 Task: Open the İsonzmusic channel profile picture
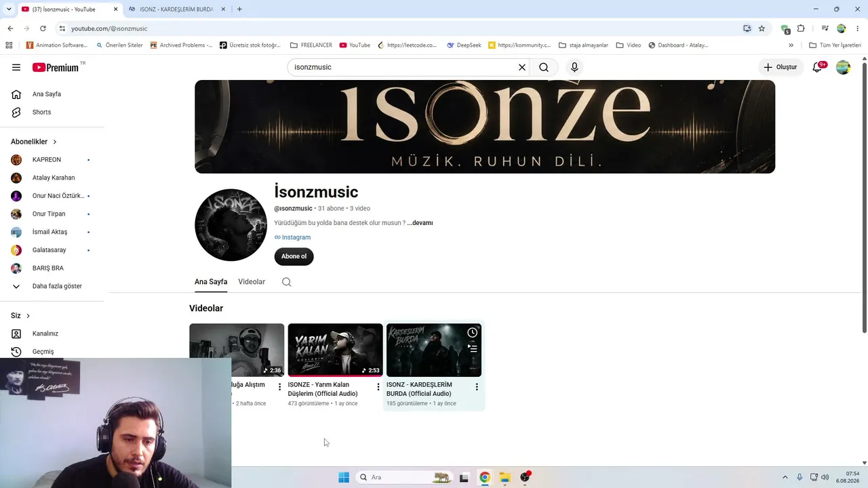point(231,225)
